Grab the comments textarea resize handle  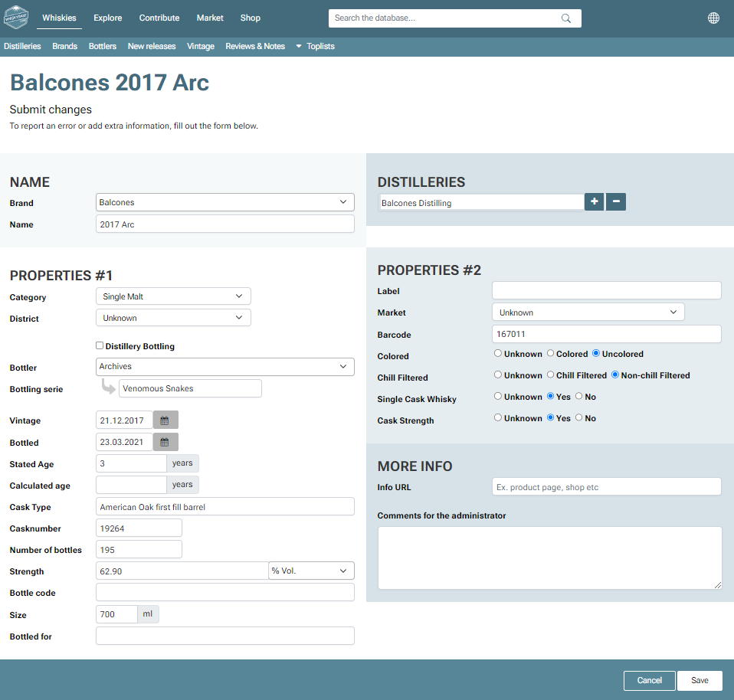point(718,585)
